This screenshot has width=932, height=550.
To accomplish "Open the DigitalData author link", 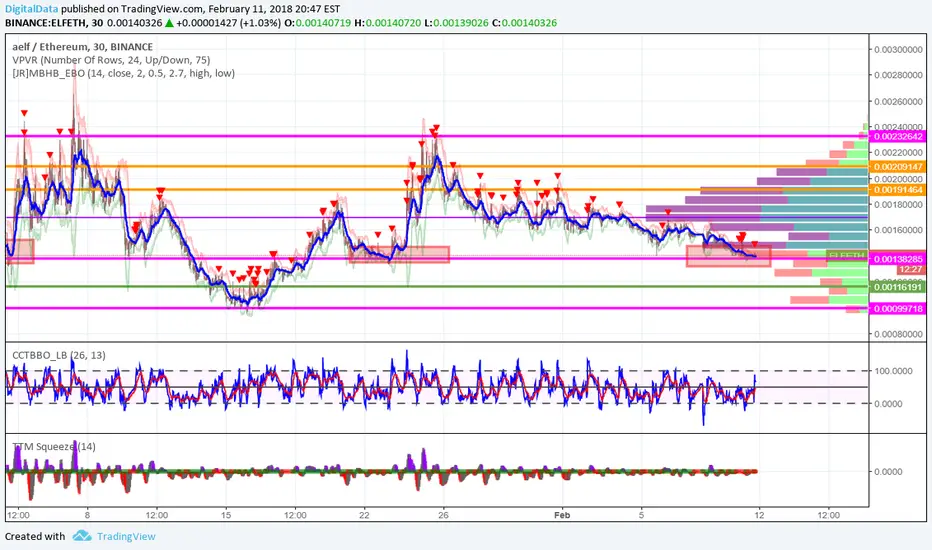I will click(x=32, y=9).
